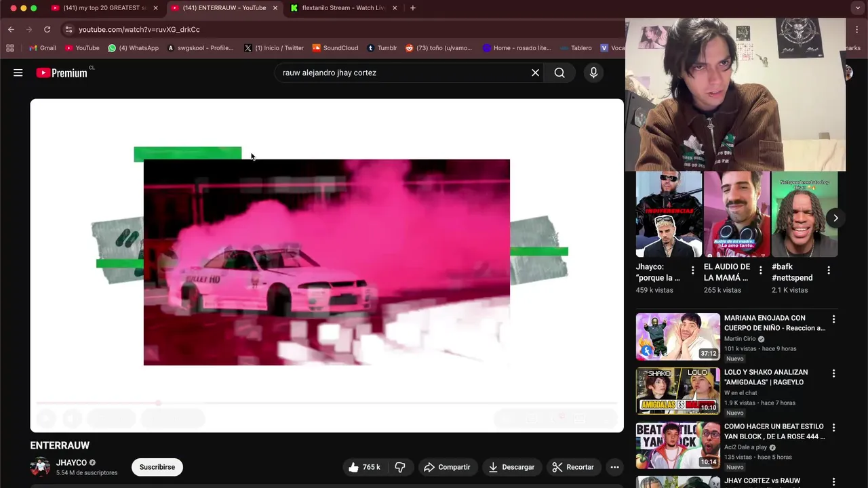This screenshot has height=488, width=868.
Task: Open the YouTube hamburger guide menu
Action: pos(18,73)
